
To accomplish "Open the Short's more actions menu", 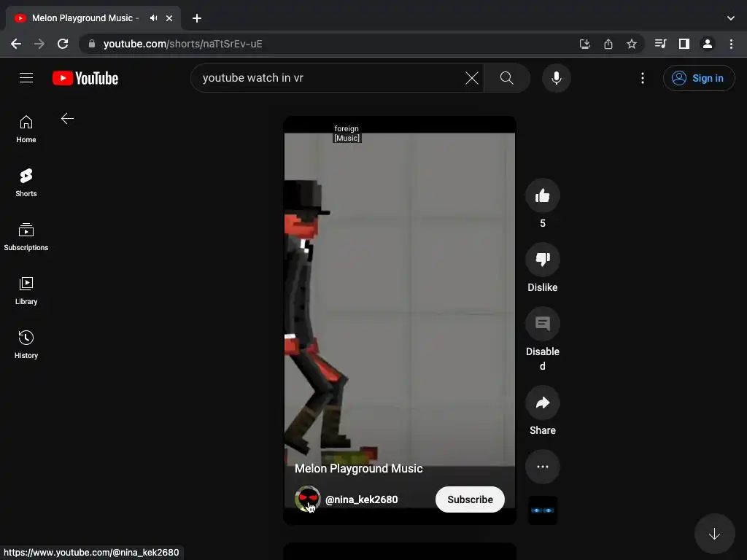I will pyautogui.click(x=542, y=467).
